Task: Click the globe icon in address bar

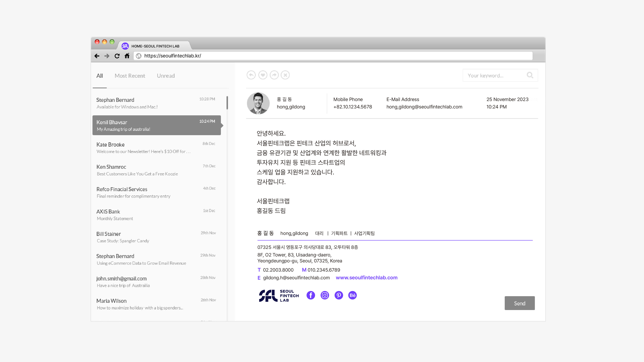Action: 139,56
